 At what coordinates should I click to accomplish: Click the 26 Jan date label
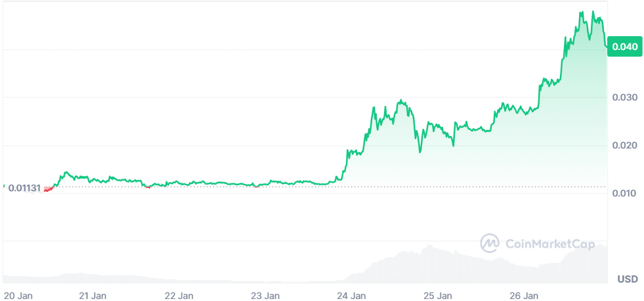point(526,295)
